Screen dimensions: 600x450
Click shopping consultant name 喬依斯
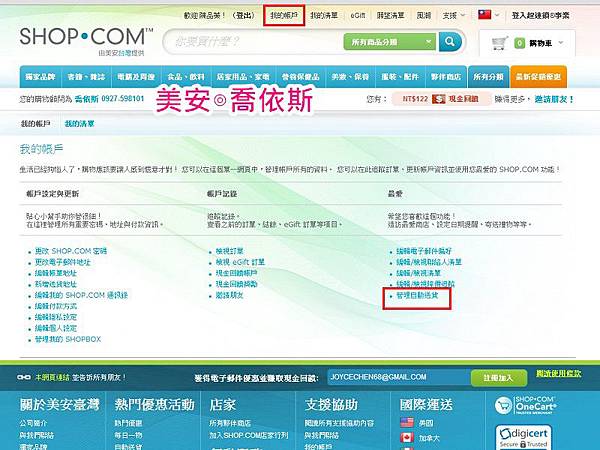tap(86, 99)
